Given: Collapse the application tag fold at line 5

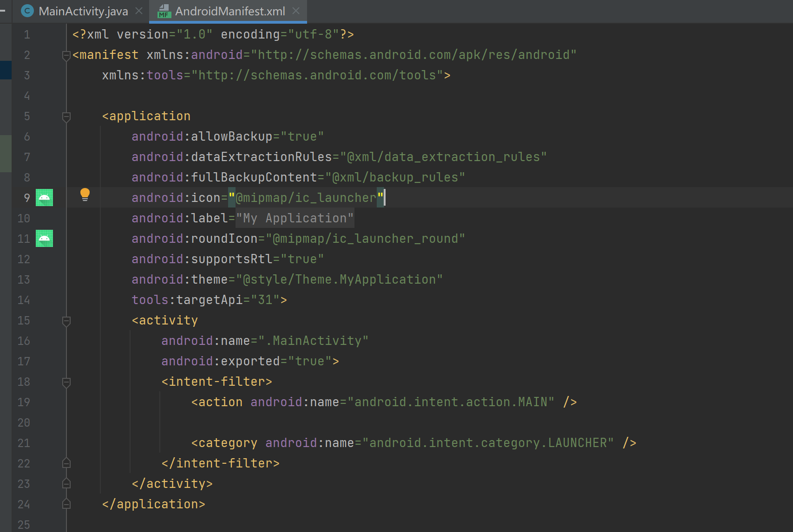Looking at the screenshot, I should [x=66, y=117].
